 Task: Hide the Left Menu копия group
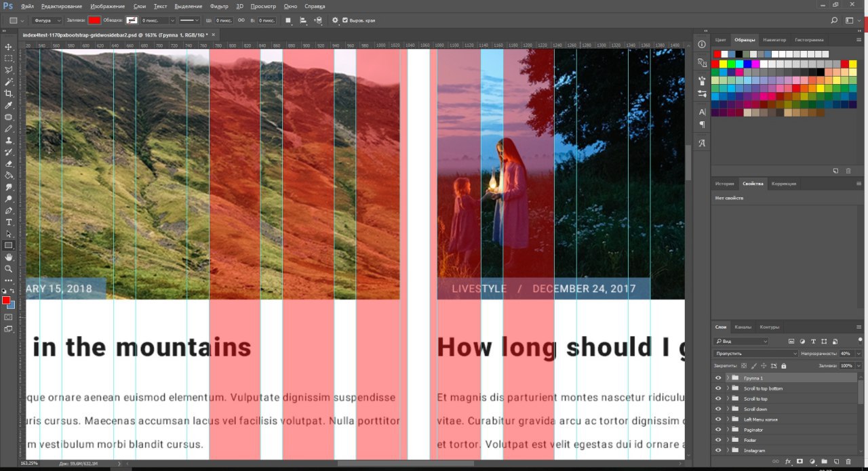tap(718, 419)
